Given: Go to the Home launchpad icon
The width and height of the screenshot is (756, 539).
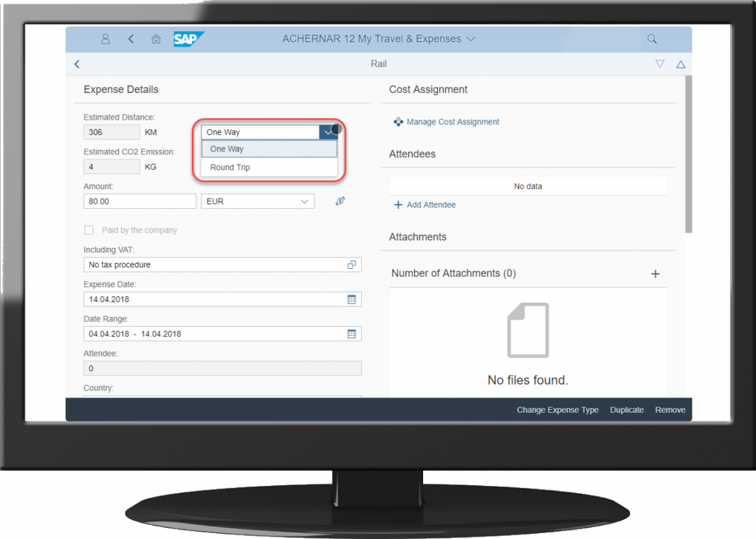Looking at the screenshot, I should (x=155, y=39).
